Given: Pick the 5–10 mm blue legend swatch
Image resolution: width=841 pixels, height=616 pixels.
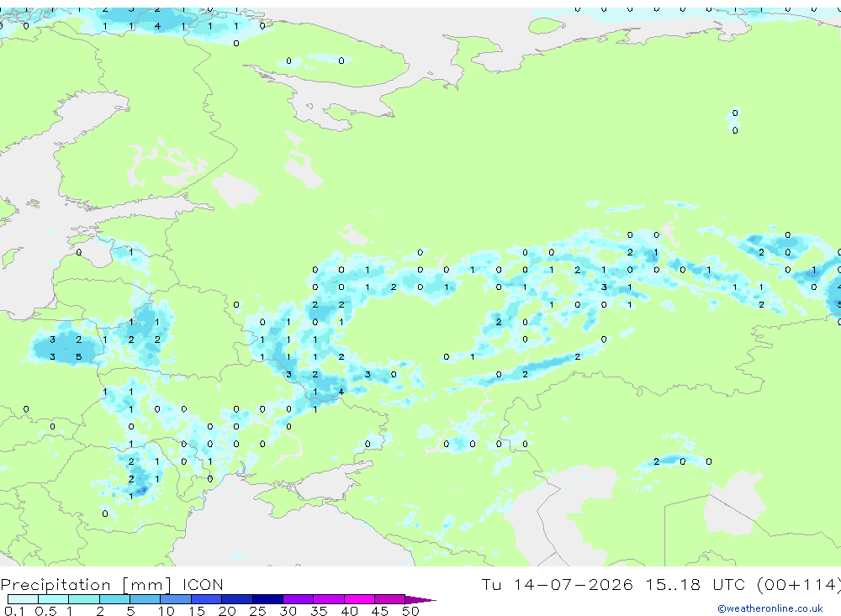Looking at the screenshot, I should coord(145,599).
